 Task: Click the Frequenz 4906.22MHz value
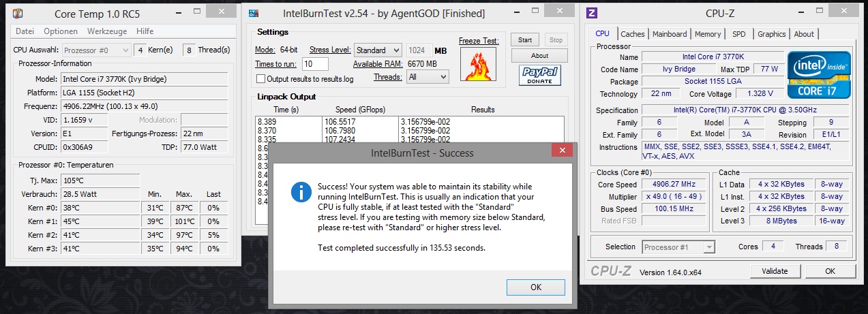point(145,106)
